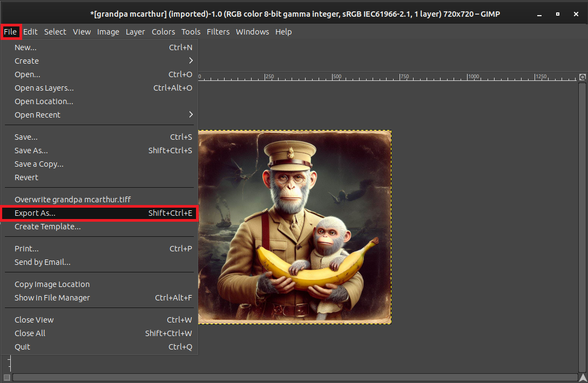Toggle Quick Mask mode in corner
This screenshot has height=383, width=588.
[x=8, y=376]
